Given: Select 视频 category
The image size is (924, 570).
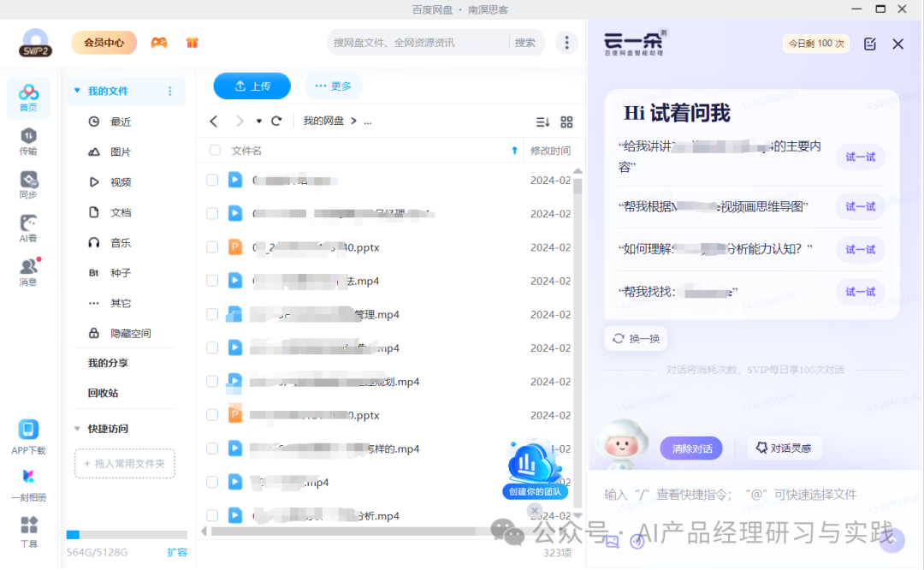Looking at the screenshot, I should coord(121,182).
